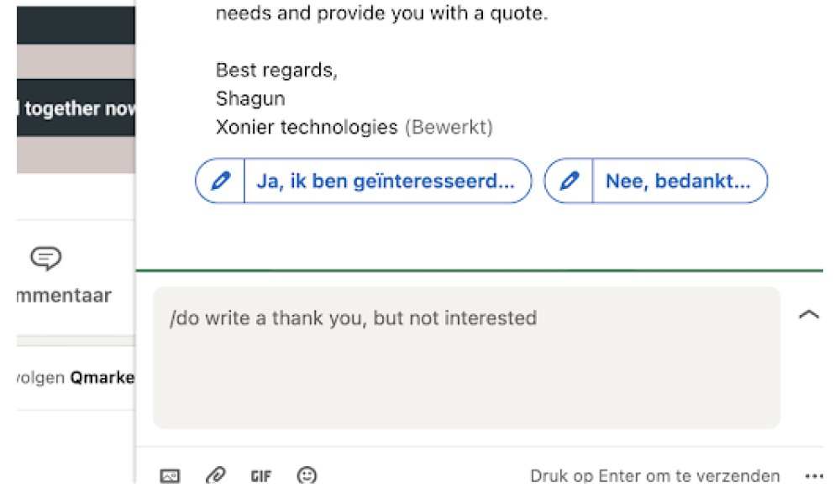This screenshot has width=840, height=504.
Task: Open the emoji smiley picker
Action: click(307, 475)
